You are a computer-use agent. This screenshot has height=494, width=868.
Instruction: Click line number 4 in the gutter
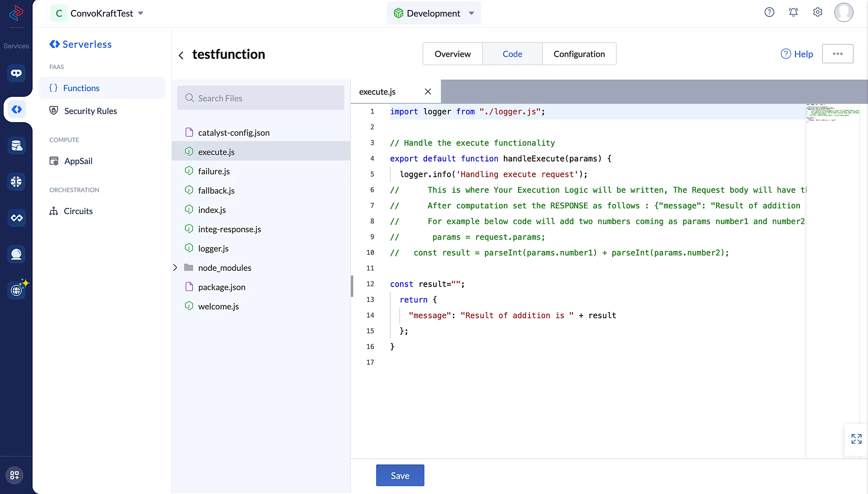coord(372,158)
